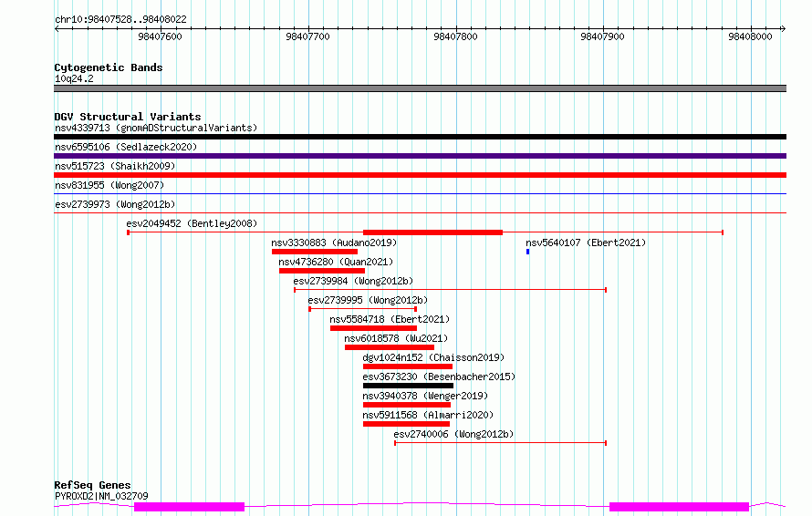Select the red nsv3940378 variant bar

407,405
